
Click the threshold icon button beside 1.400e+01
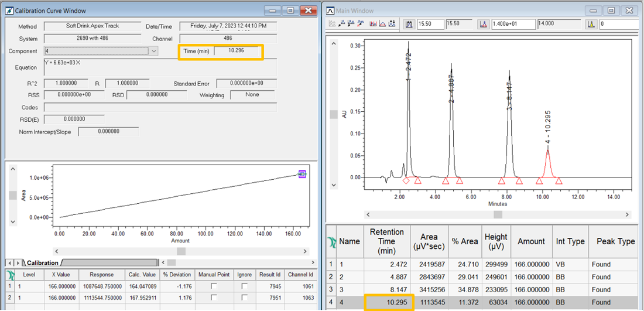tap(483, 24)
